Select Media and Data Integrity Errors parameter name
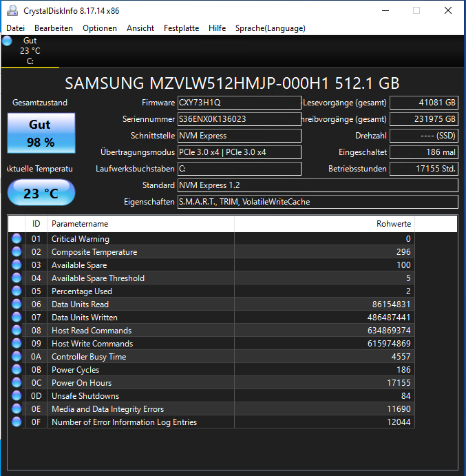This screenshot has height=476, width=466. (x=107, y=409)
